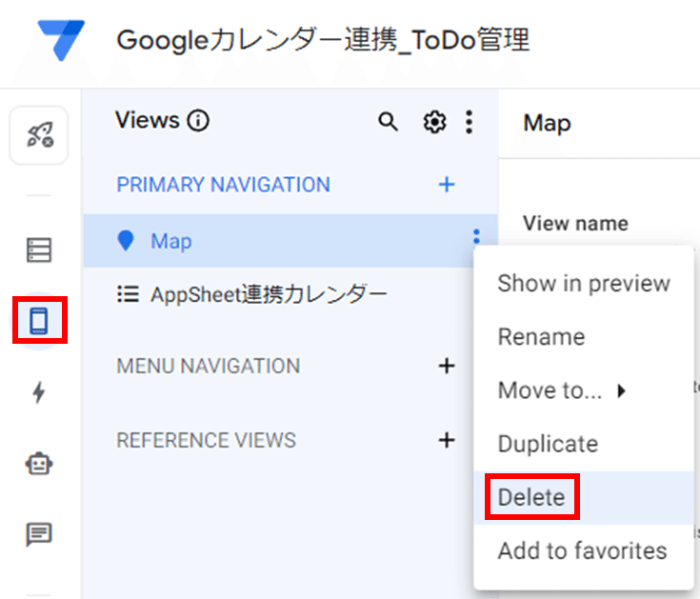Open the not-deployed rocket icon
Screen dimensions: 700x599
coord(39,135)
